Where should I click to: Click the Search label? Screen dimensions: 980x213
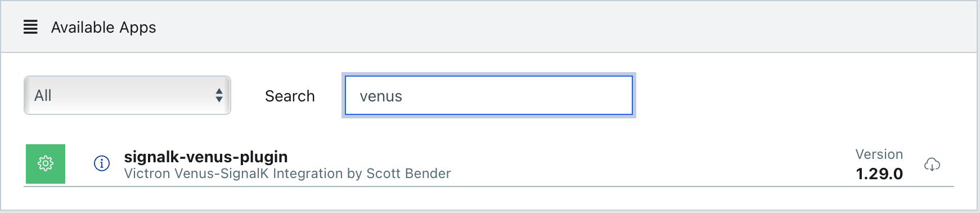(x=290, y=96)
